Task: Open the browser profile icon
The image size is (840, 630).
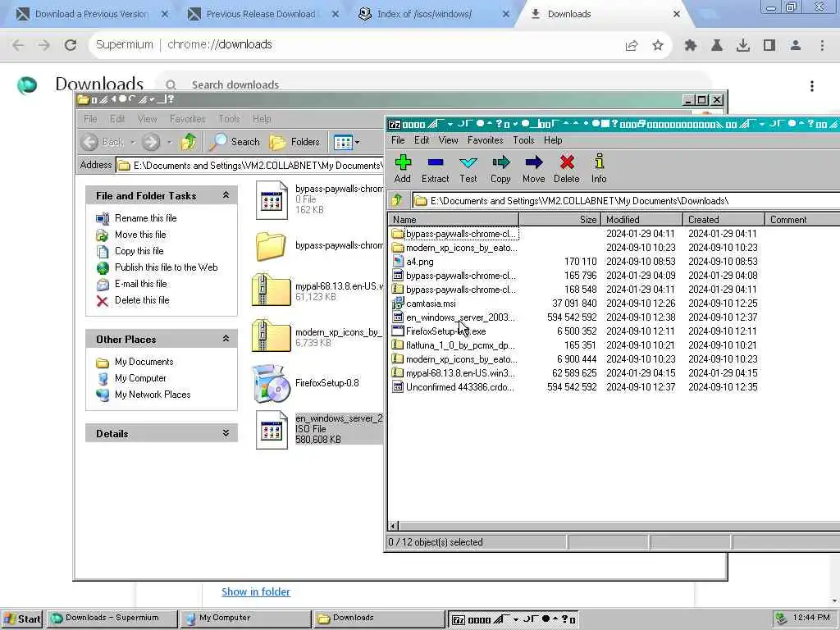Action: click(796, 45)
